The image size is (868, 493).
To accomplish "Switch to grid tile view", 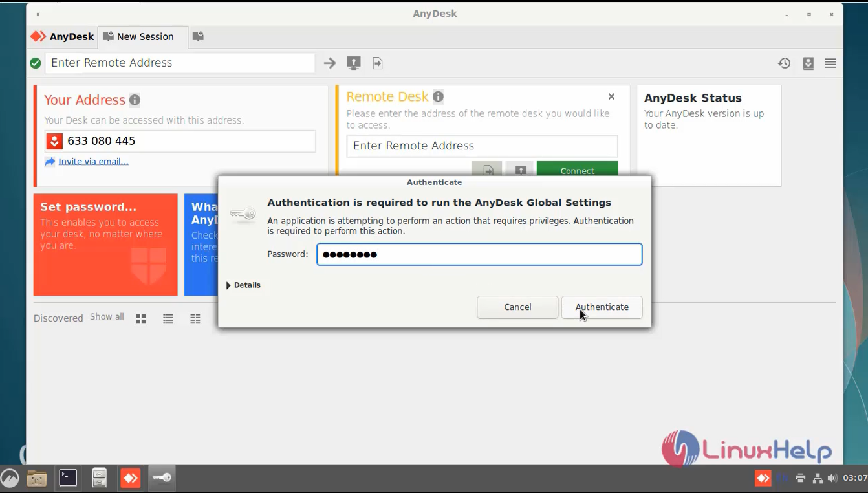I will [141, 318].
